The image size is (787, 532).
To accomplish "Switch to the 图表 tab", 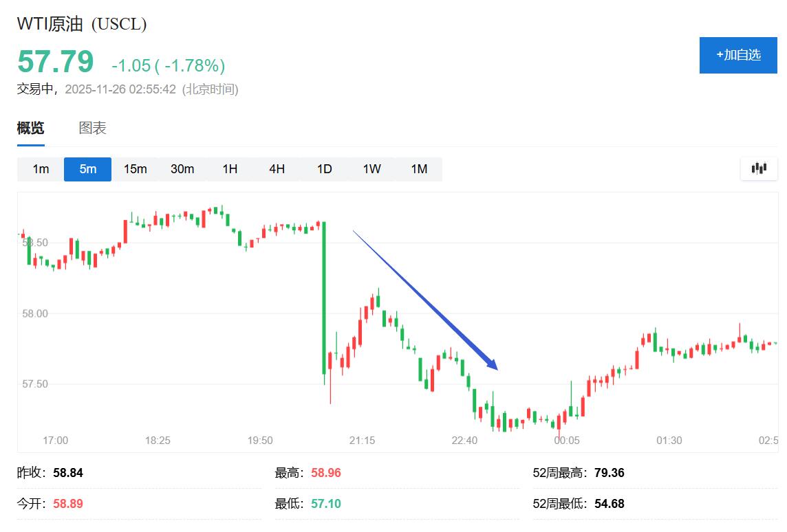I will (91, 128).
